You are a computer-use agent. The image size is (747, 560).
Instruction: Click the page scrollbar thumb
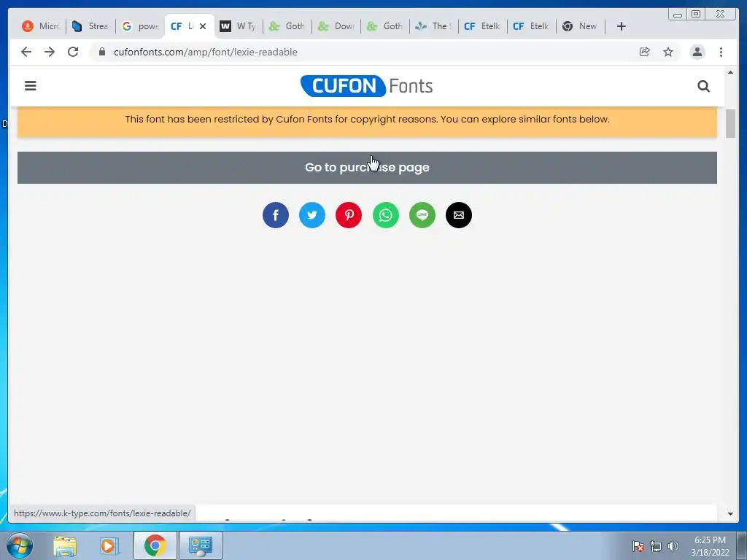tap(730, 123)
